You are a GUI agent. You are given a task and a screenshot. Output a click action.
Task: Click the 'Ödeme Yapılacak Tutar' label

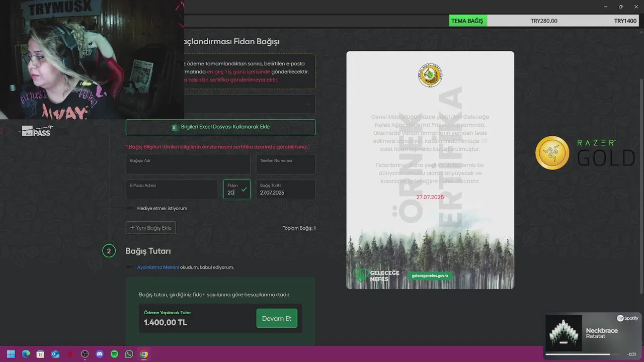tap(168, 313)
